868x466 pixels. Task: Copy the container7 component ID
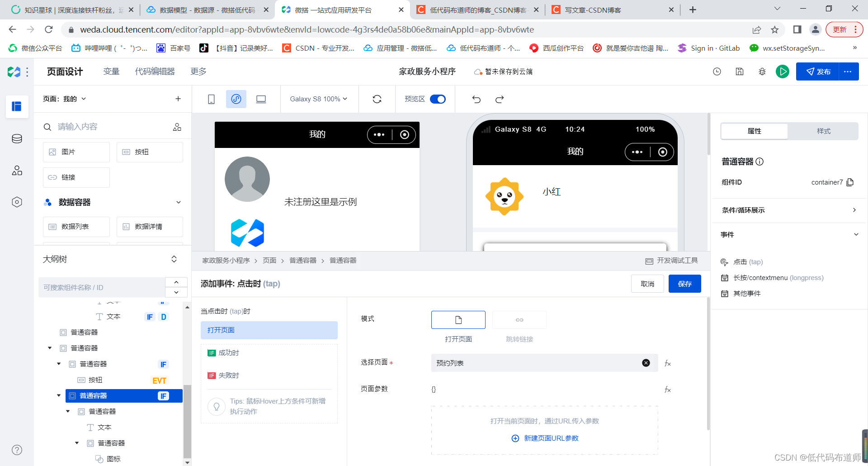(850, 182)
